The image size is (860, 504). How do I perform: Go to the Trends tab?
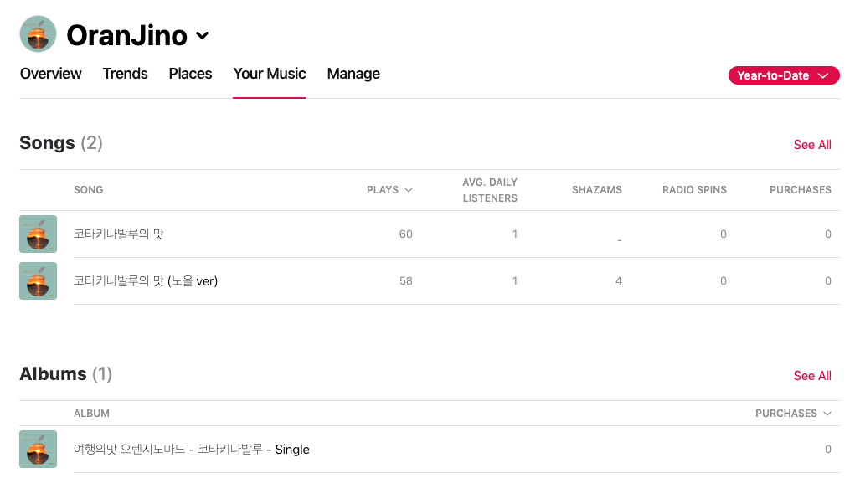click(125, 74)
